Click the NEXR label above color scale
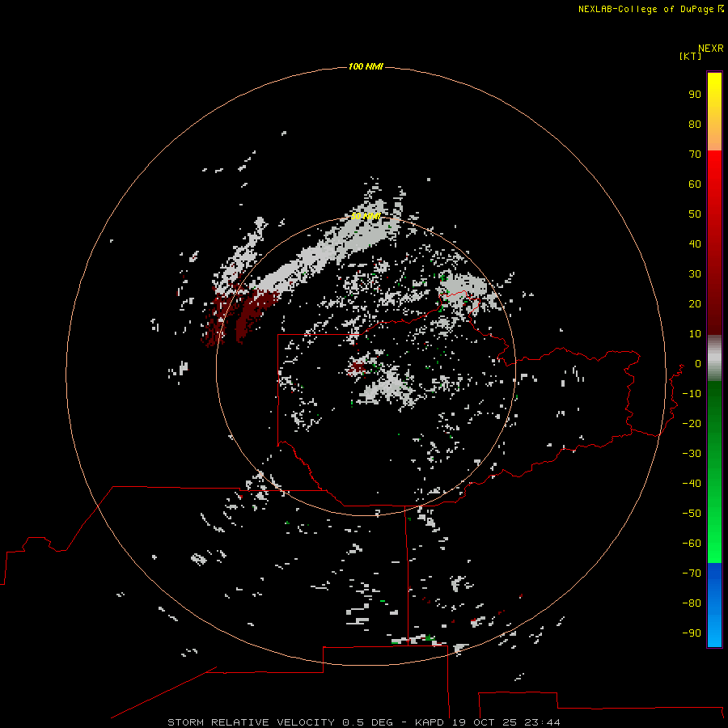The width and height of the screenshot is (728, 728). coord(711,49)
